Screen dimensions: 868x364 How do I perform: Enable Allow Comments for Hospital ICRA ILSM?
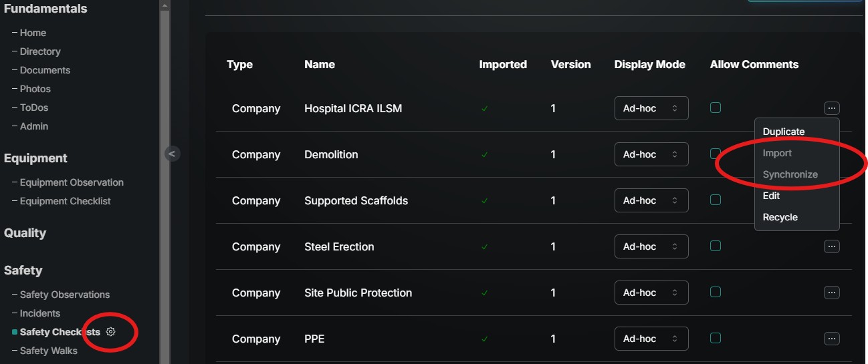716,108
